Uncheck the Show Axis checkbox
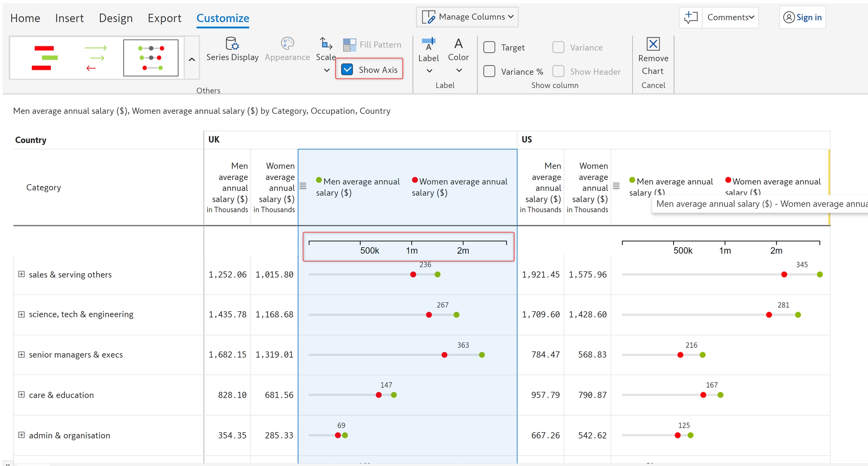 [347, 70]
